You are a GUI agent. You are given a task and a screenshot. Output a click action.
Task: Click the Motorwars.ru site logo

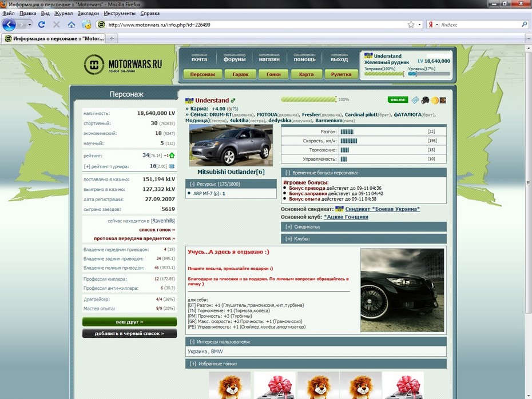tap(123, 64)
